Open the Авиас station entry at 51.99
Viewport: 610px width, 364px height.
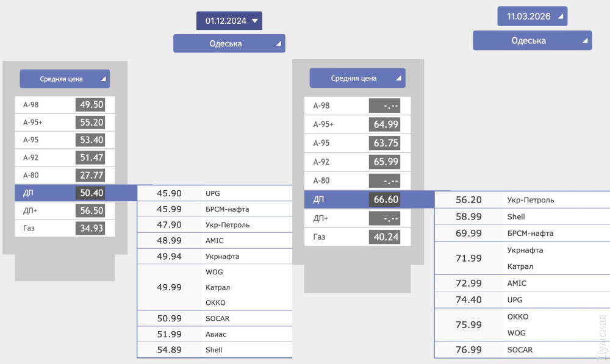coord(213,334)
